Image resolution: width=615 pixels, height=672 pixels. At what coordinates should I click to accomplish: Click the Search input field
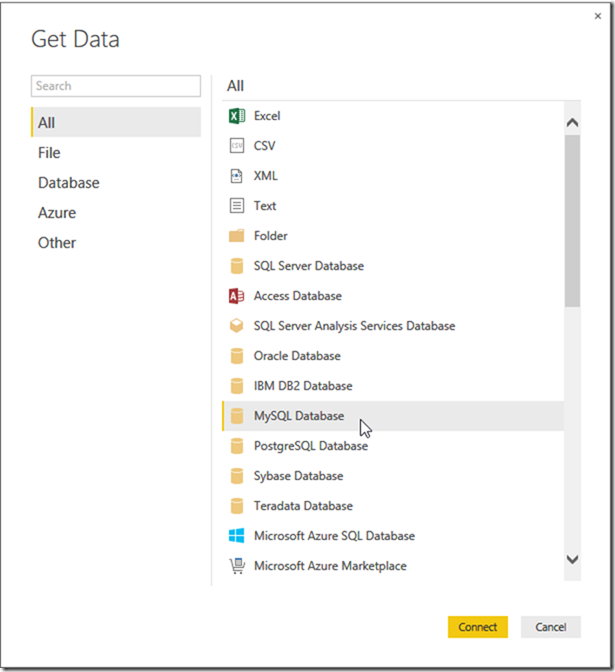coord(116,86)
